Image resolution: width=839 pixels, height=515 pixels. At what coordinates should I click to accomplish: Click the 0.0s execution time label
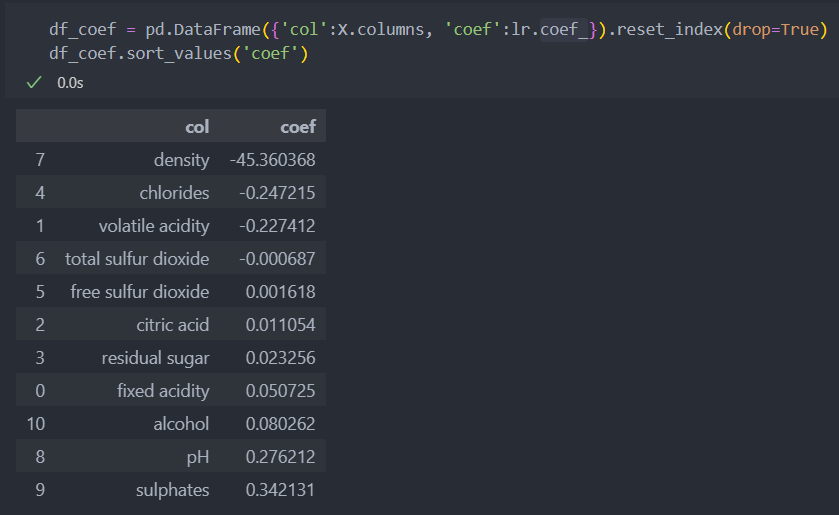point(70,83)
